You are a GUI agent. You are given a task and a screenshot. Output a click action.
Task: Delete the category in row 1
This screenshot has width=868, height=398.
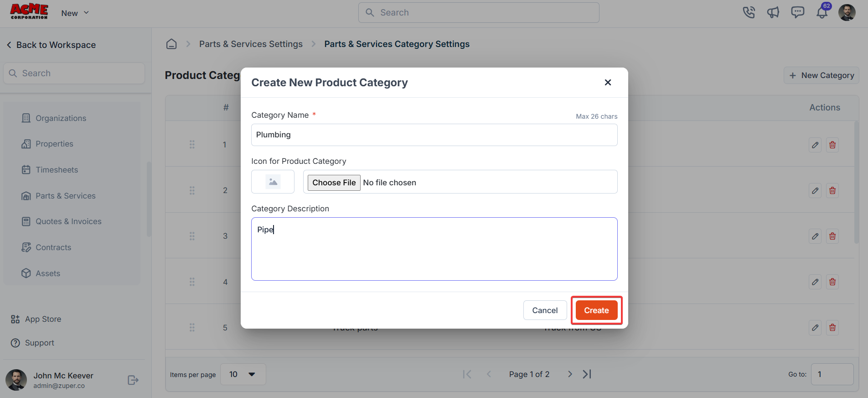click(832, 145)
